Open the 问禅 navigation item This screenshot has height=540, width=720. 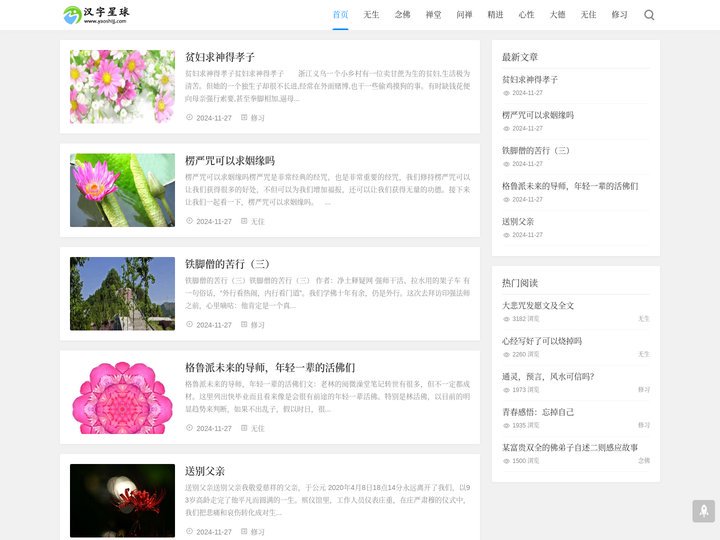(464, 15)
